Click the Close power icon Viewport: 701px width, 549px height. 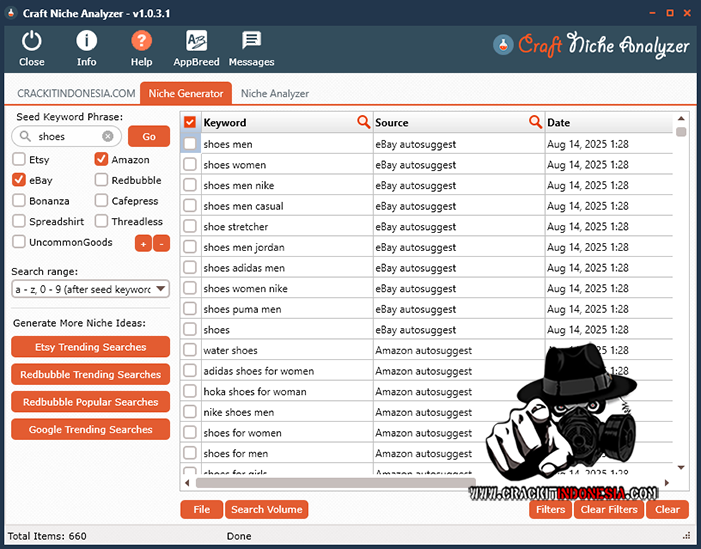(x=32, y=41)
